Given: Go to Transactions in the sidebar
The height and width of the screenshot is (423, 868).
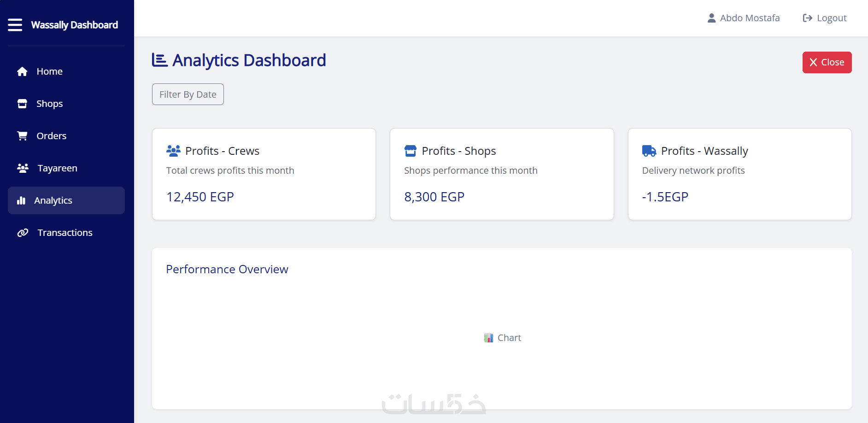Looking at the screenshot, I should [65, 233].
